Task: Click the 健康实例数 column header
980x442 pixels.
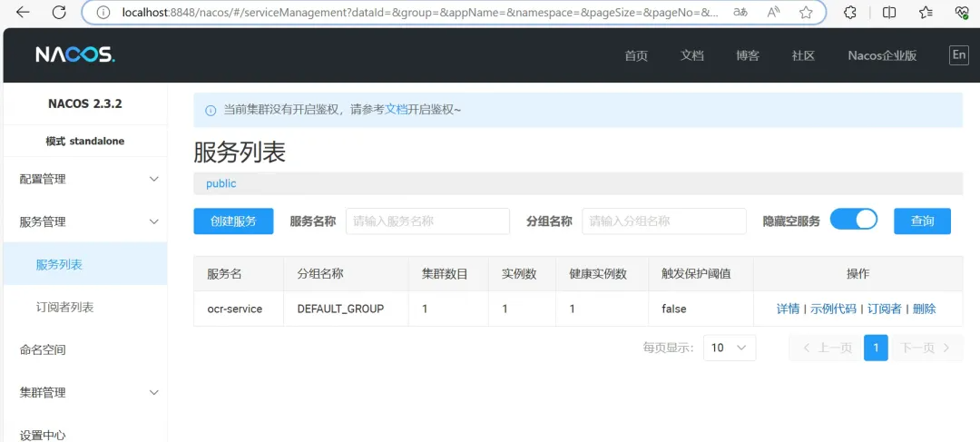Action: [603, 274]
